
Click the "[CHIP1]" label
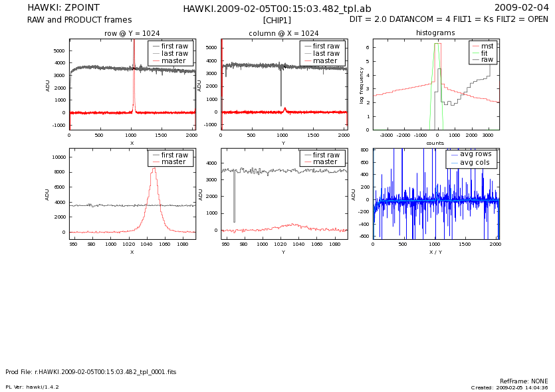click(x=277, y=21)
